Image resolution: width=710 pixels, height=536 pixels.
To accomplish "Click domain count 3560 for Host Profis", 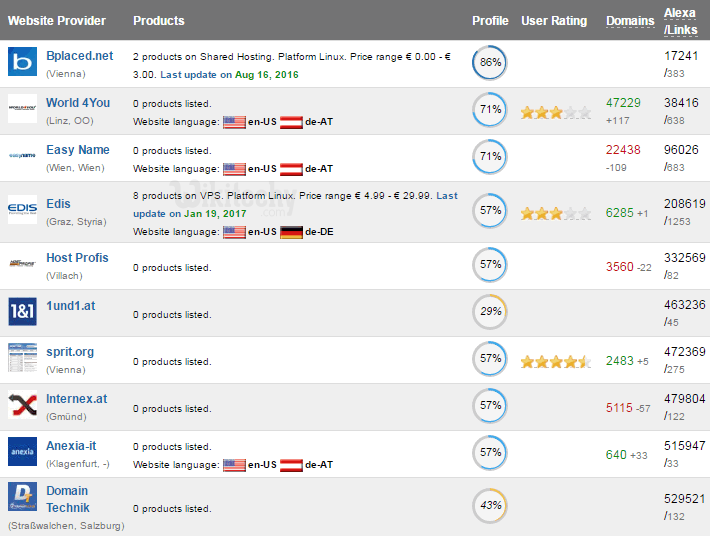I will 620,267.
